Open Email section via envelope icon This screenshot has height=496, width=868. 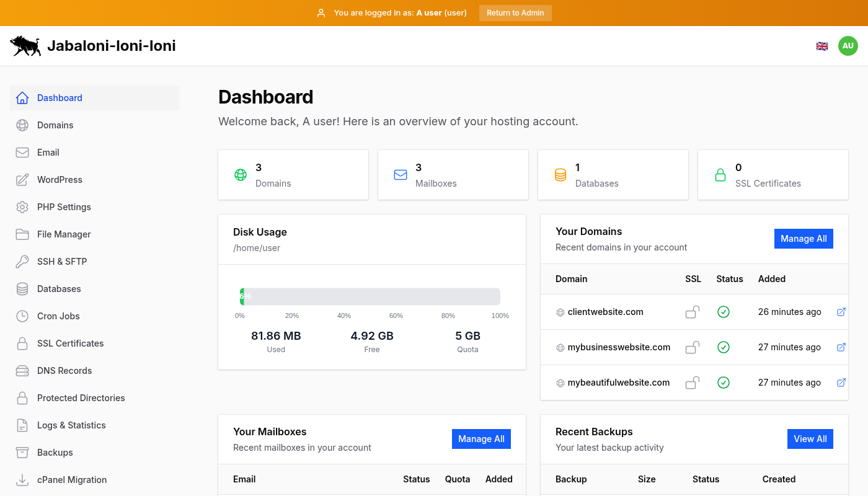pos(22,152)
